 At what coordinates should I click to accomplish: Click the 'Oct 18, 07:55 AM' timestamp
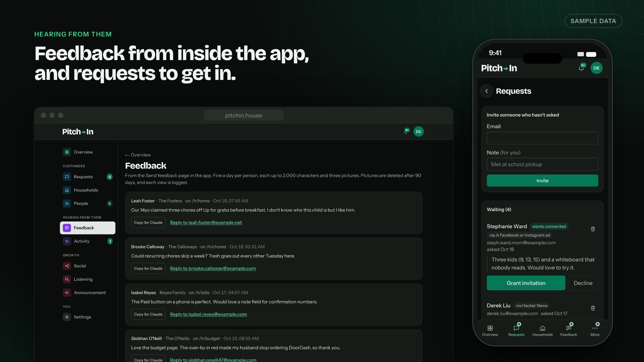231,201
